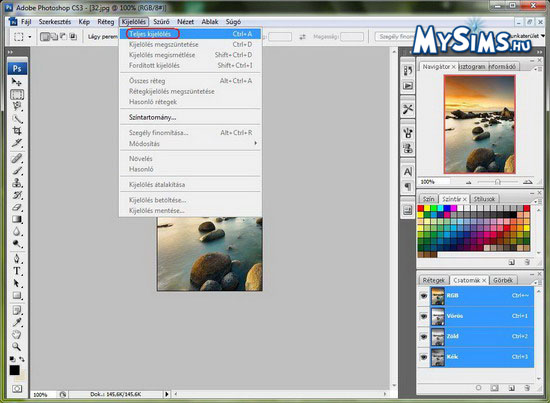Zoom in with Navigator large mountains button

(x=528, y=182)
